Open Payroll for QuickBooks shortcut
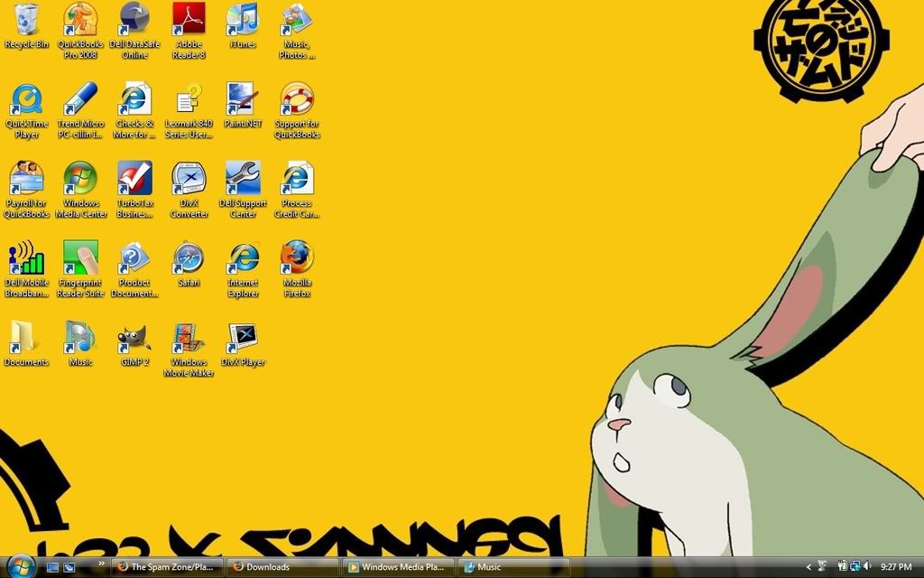Viewport: 924px width, 578px height. click(x=26, y=190)
